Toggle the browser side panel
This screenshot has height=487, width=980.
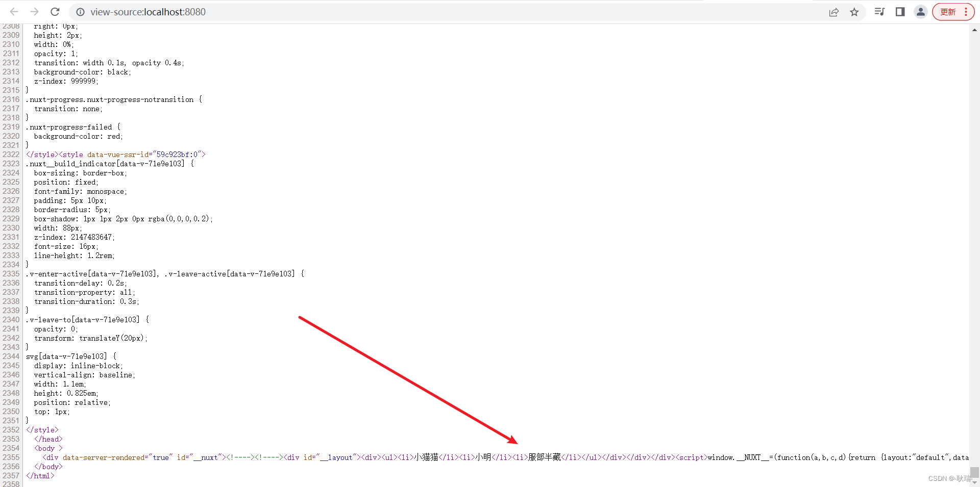pyautogui.click(x=900, y=12)
